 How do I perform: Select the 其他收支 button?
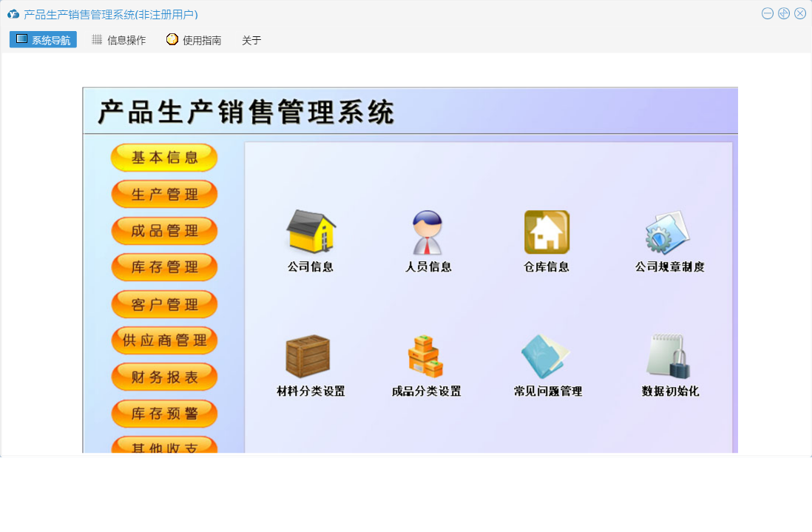click(x=164, y=445)
